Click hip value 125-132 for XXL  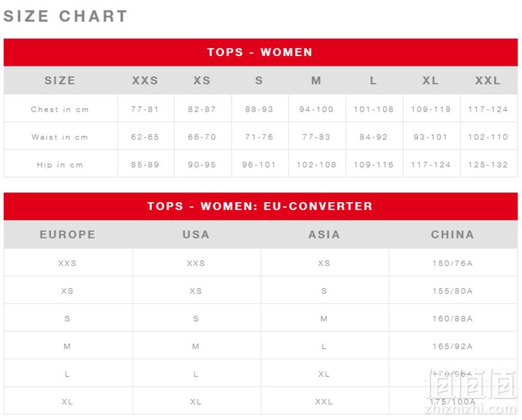tap(488, 165)
